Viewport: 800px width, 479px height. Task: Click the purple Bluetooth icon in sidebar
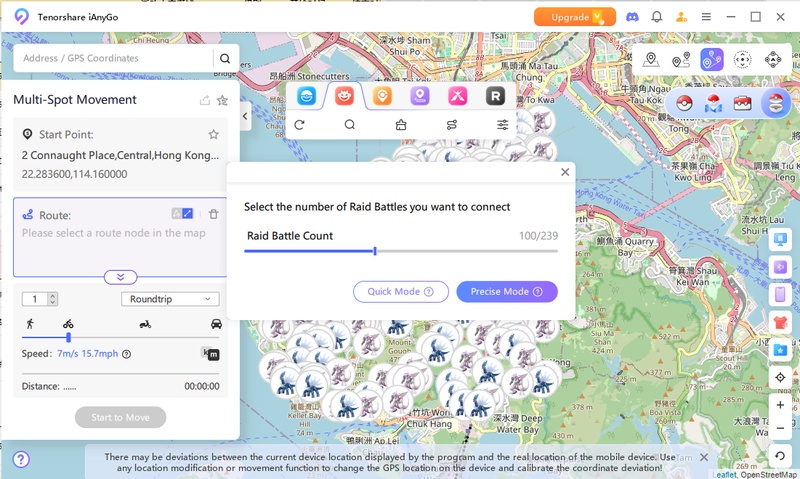(780, 266)
